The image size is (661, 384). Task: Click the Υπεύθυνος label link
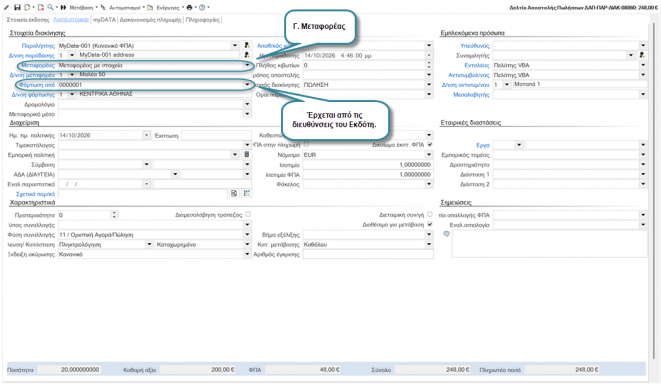475,46
